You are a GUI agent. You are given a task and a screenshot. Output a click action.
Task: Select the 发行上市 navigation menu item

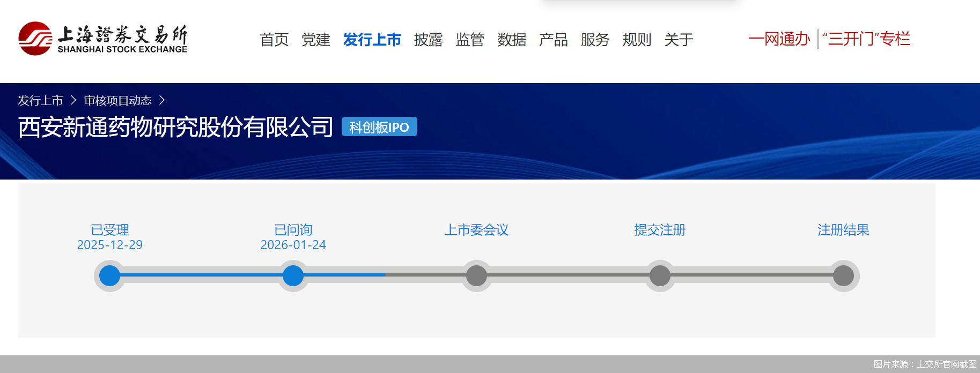click(372, 40)
